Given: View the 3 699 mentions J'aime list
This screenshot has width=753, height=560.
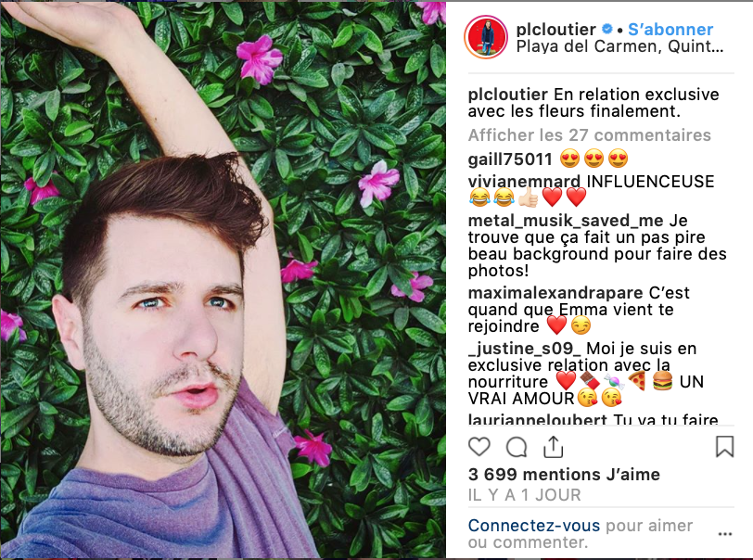Looking at the screenshot, I should 564,475.
